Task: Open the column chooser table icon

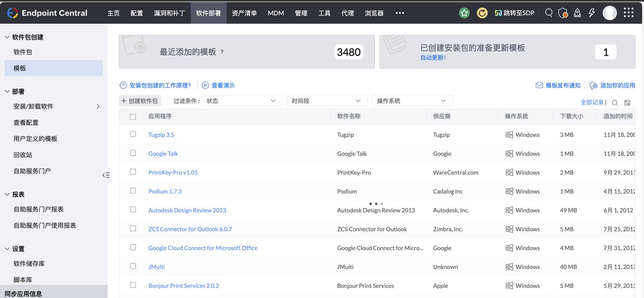Action: (627, 103)
